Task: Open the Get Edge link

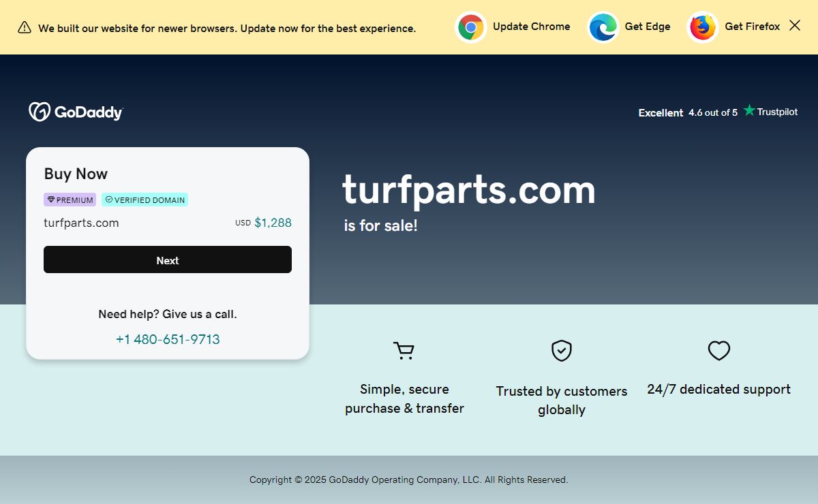Action: [648, 27]
